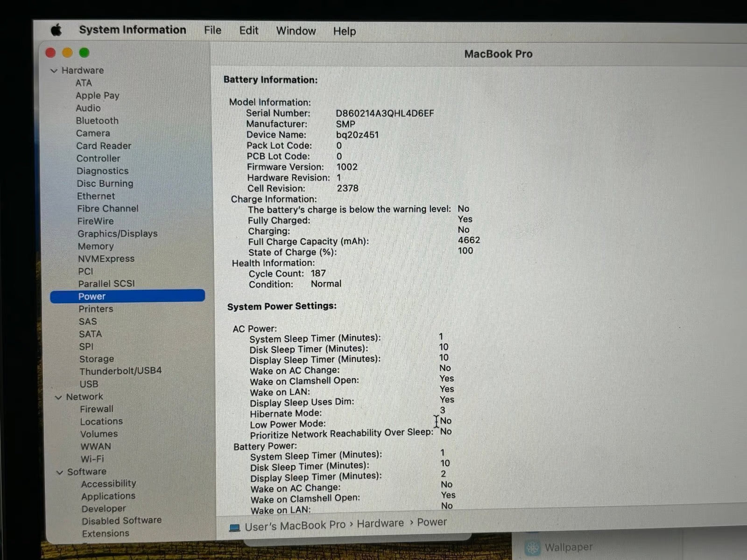The width and height of the screenshot is (747, 560).
Task: Collapse the Network section in the sidebar
Action: click(x=59, y=397)
